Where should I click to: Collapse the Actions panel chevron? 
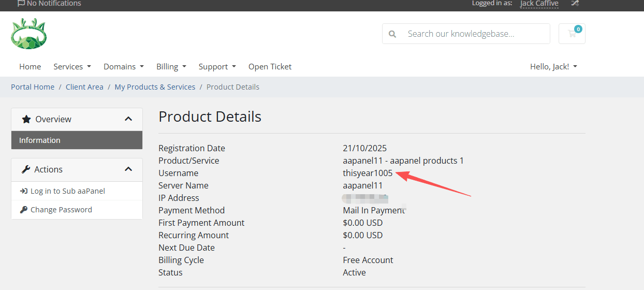tap(128, 169)
